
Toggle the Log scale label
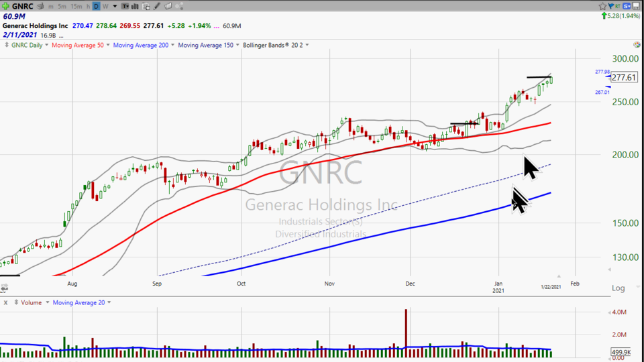(618, 288)
